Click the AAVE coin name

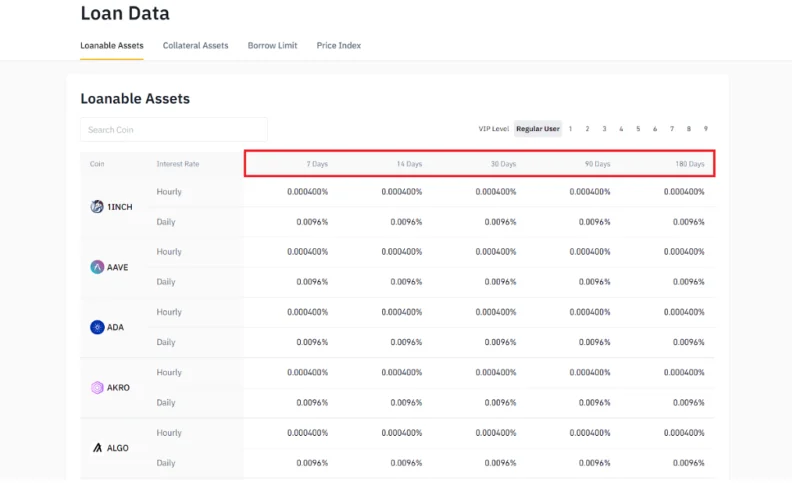coord(117,267)
